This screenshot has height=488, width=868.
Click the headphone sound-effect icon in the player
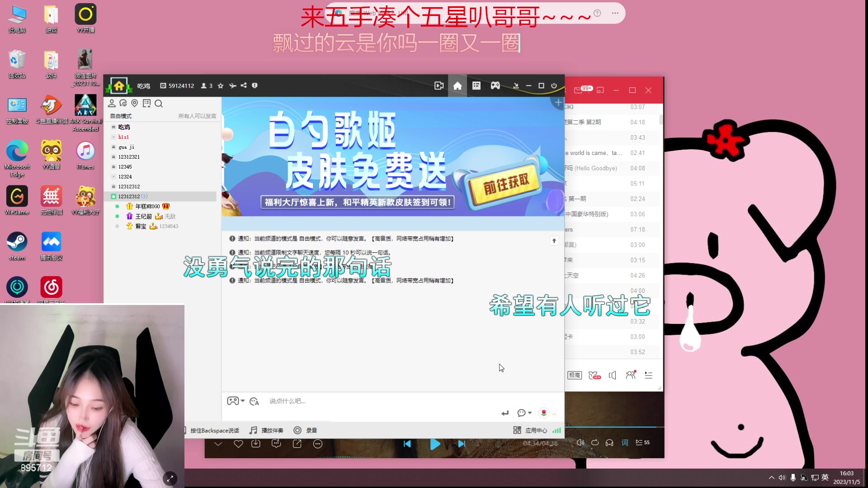click(609, 443)
